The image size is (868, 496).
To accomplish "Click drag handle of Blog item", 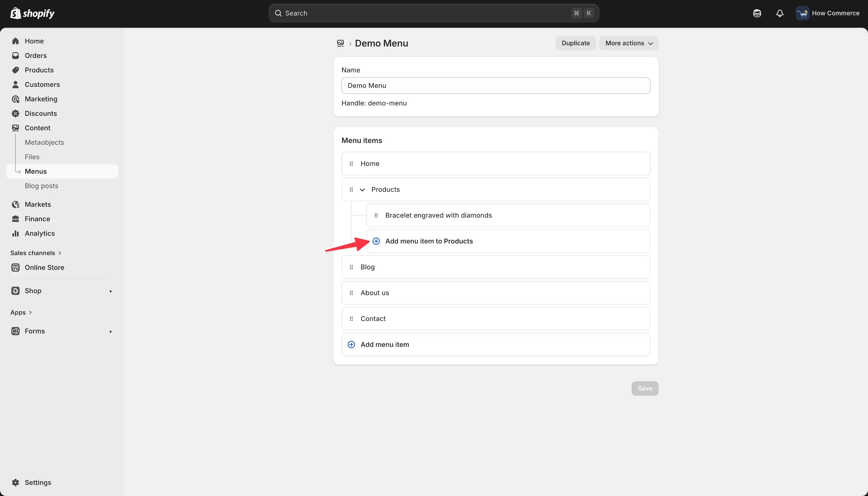I will click(x=351, y=267).
